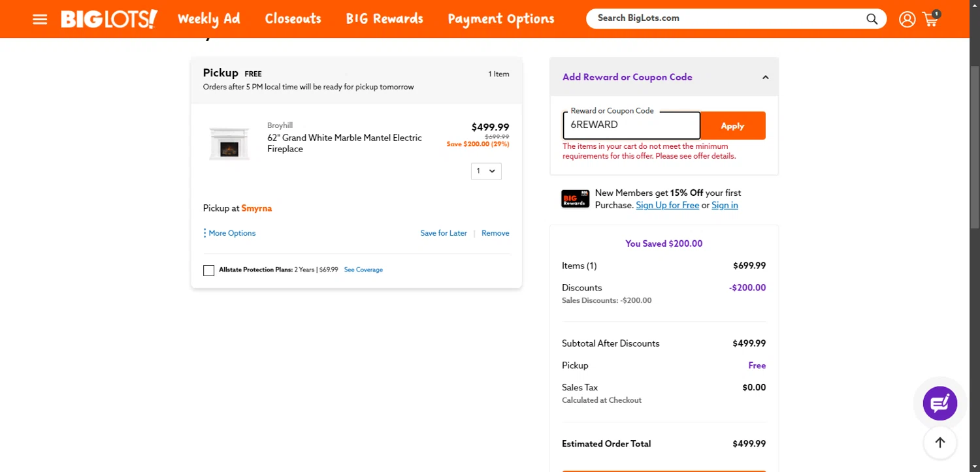Open the Weekly Ad page
The height and width of the screenshot is (472, 980).
point(209,19)
